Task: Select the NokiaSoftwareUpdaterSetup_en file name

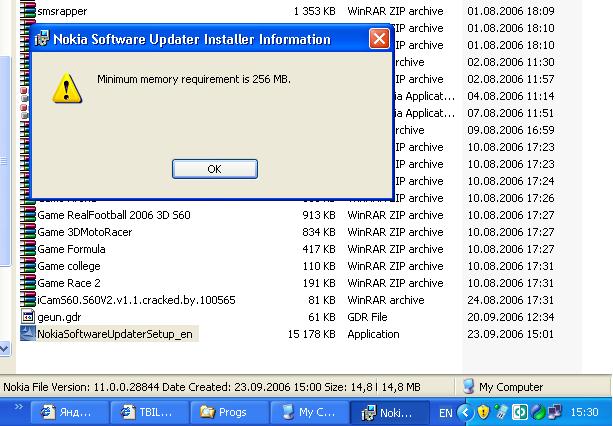Action: pos(115,334)
